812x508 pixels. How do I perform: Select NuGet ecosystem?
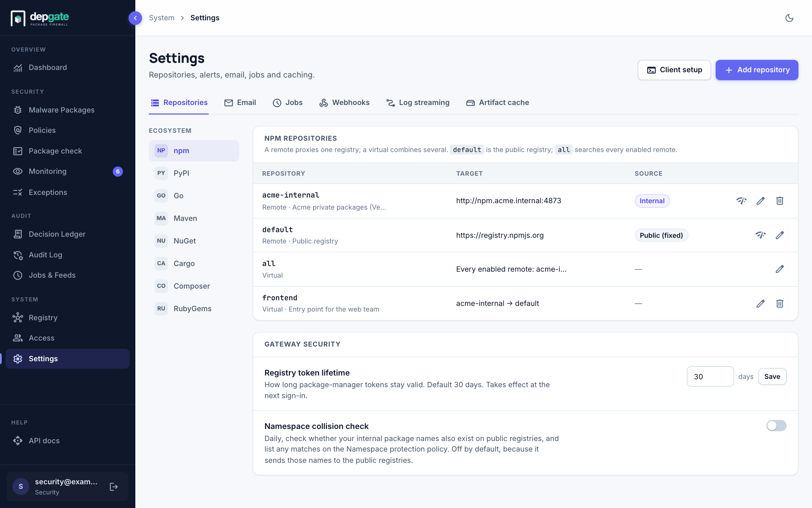coord(194,241)
